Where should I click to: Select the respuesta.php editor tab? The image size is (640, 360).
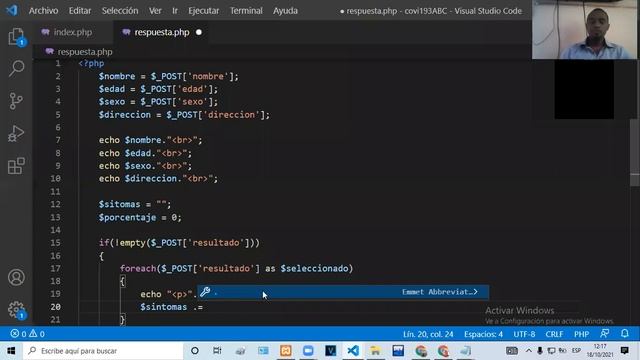click(162, 32)
